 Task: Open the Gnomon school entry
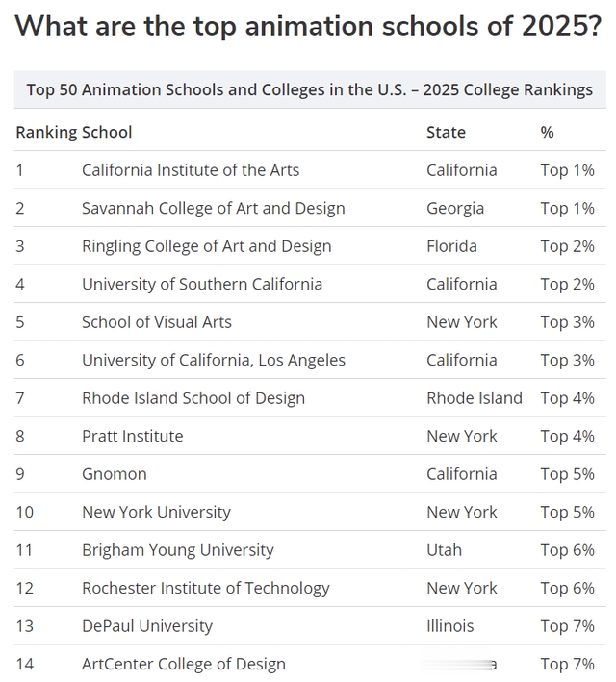(115, 474)
